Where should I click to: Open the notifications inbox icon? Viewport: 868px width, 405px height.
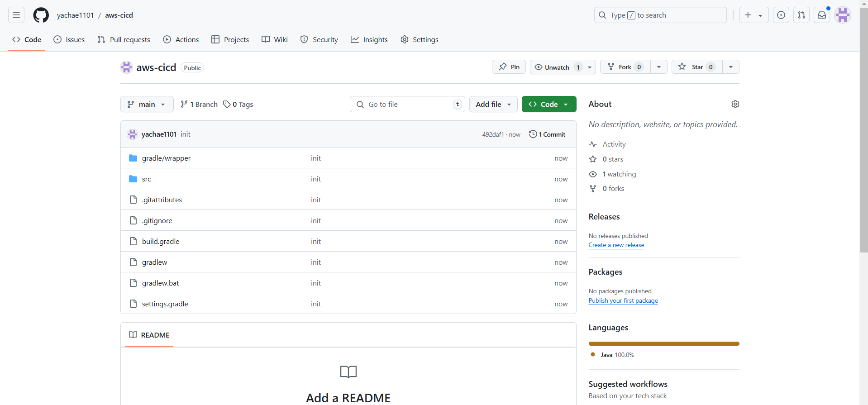coord(822,15)
